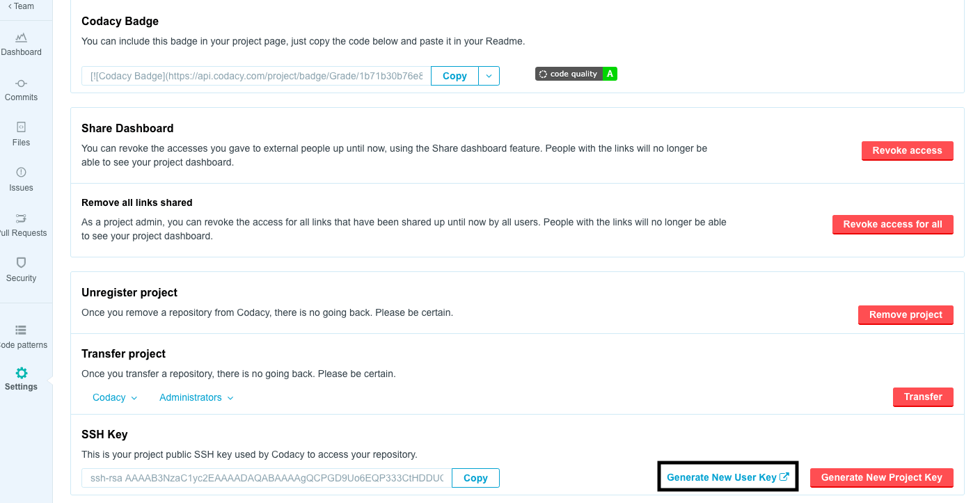The width and height of the screenshot is (980, 503).
Task: Go back to Team
Action: coord(21,6)
